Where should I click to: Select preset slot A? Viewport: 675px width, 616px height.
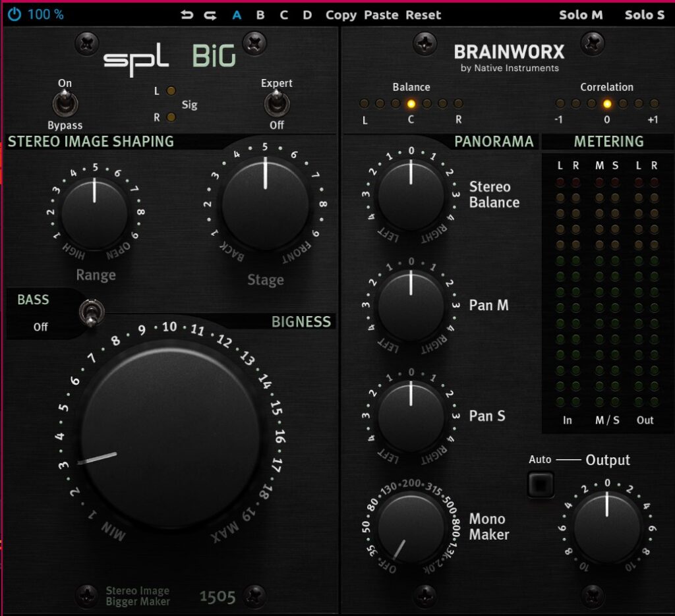[x=237, y=15]
